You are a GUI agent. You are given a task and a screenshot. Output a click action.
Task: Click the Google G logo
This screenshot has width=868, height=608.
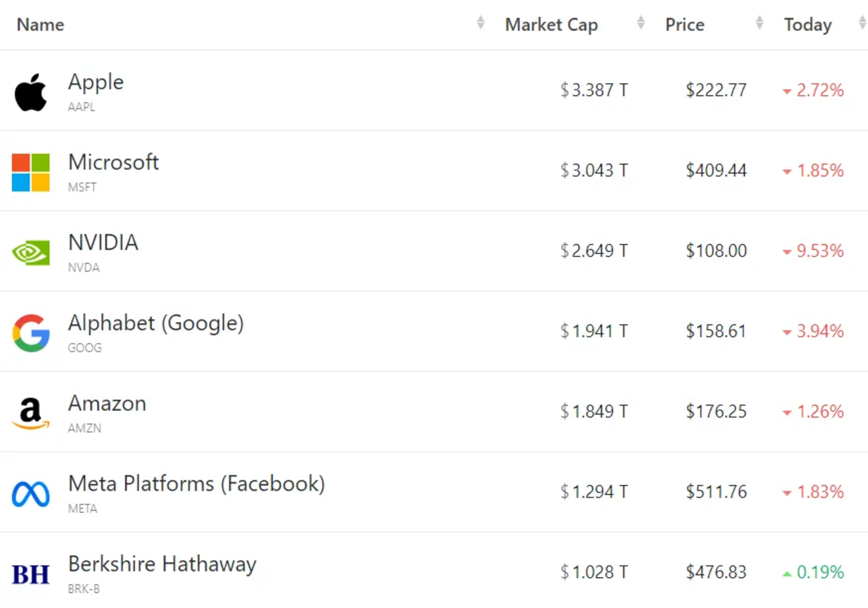pyautogui.click(x=30, y=333)
